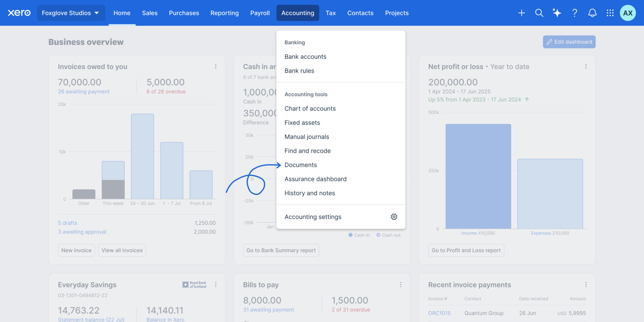Screen dimensions: 644x322
Task: Open Everyday Savings card options menu
Action: click(216, 285)
